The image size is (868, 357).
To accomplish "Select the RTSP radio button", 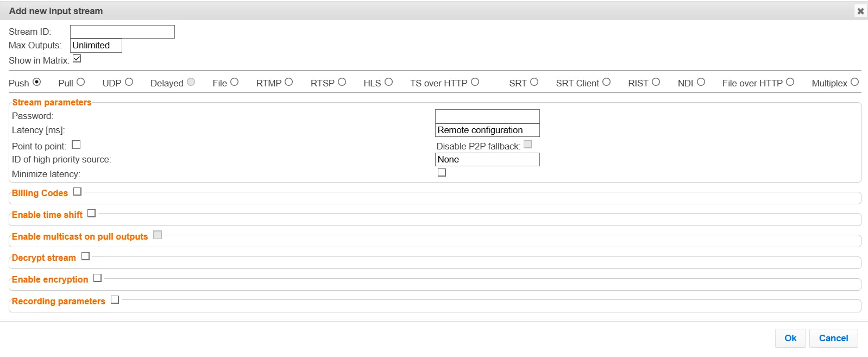I will tap(342, 82).
